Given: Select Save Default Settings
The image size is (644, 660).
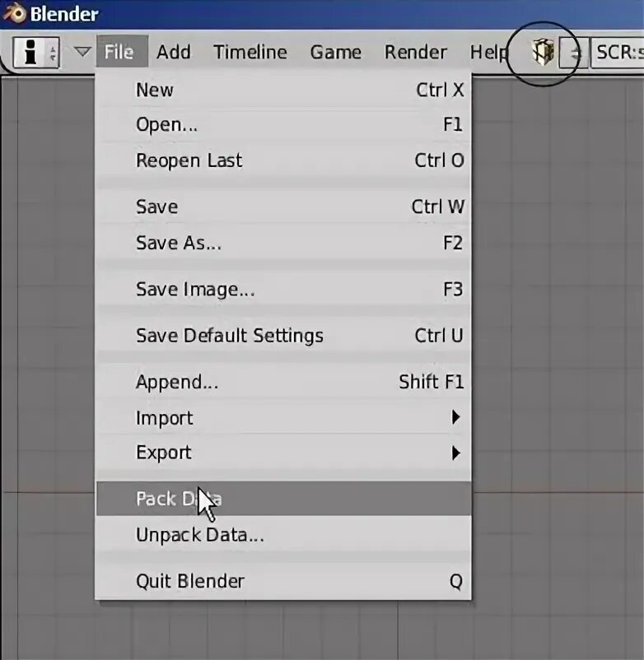Looking at the screenshot, I should 283,336.
